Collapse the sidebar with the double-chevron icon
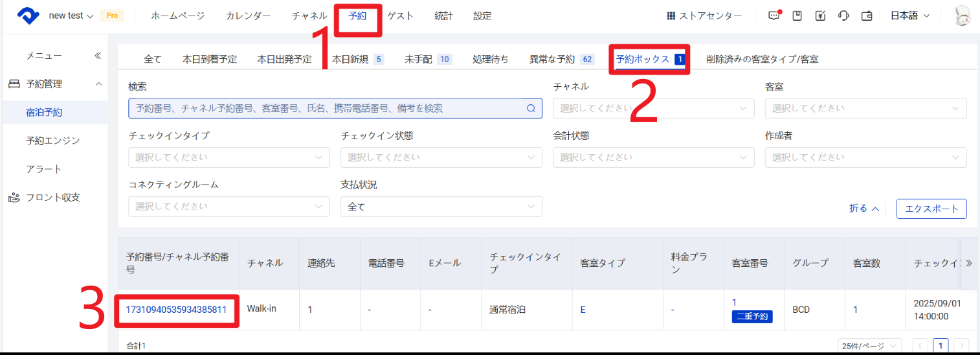This screenshot has height=355, width=980. point(98,56)
